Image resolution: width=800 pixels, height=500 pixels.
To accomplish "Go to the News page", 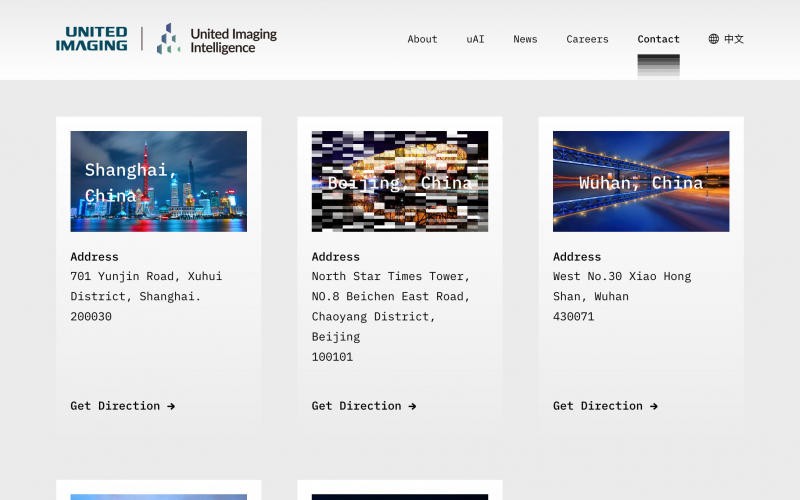I will 525,39.
